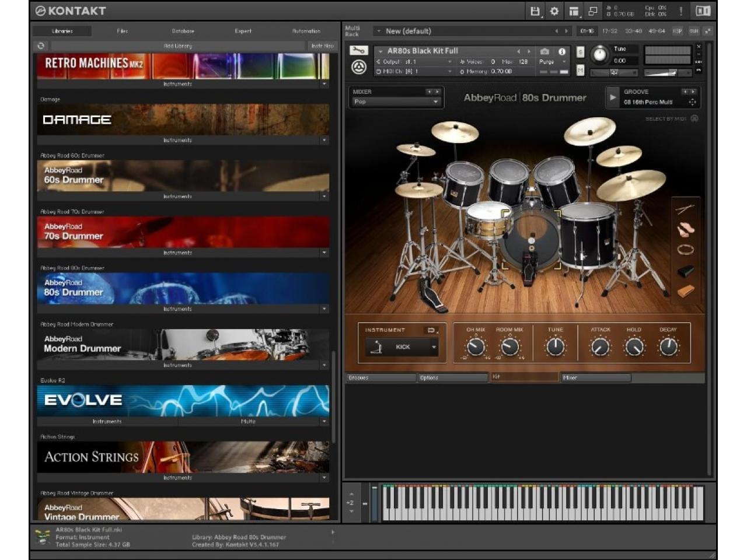The image size is (747, 560).
Task: Open Instruments for Action Strings
Action: click(178, 478)
